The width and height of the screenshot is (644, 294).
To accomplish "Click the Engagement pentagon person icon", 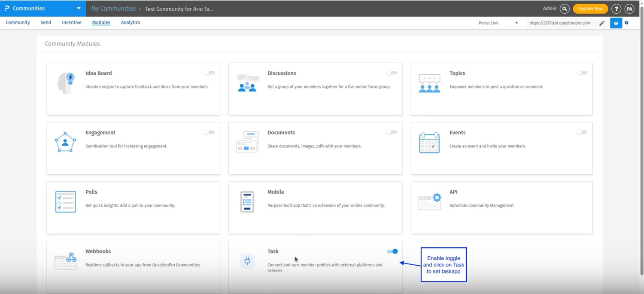I will (x=65, y=142).
